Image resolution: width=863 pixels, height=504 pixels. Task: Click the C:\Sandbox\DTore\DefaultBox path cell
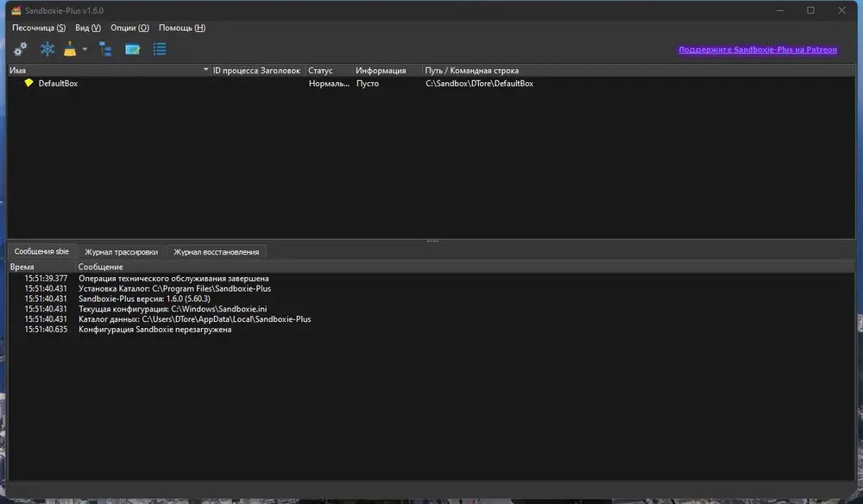[479, 84]
